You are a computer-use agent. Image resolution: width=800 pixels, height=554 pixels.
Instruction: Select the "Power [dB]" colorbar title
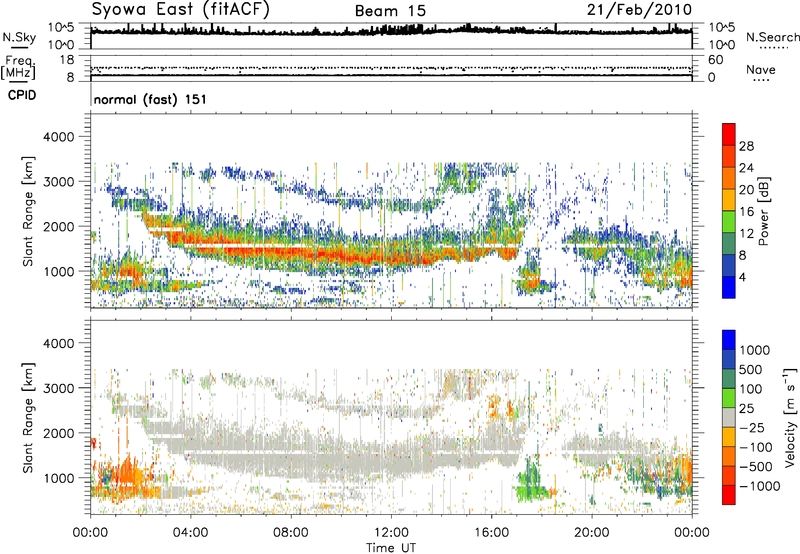[763, 211]
